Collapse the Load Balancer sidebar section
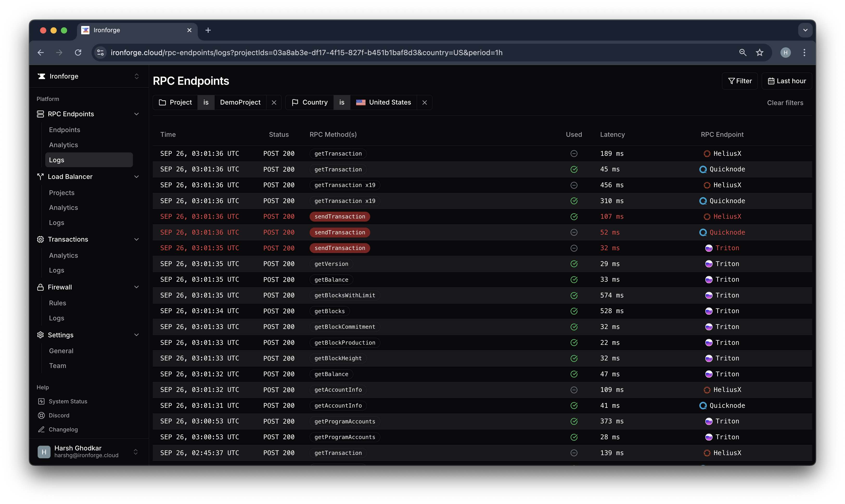The width and height of the screenshot is (845, 504). click(x=136, y=177)
